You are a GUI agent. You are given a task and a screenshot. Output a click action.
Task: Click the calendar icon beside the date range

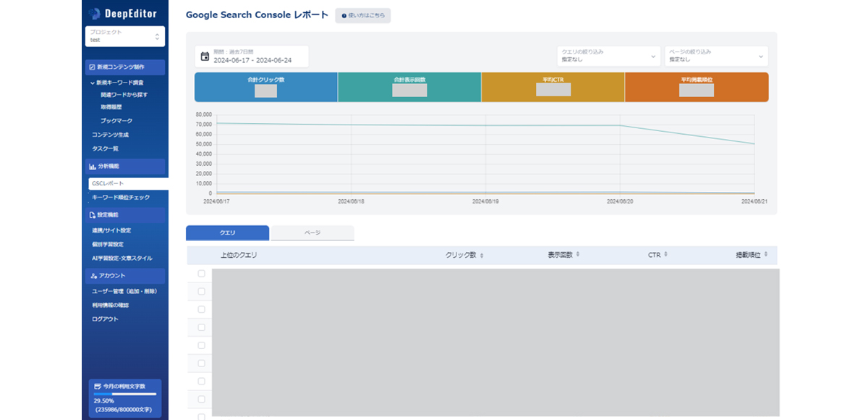click(x=205, y=56)
